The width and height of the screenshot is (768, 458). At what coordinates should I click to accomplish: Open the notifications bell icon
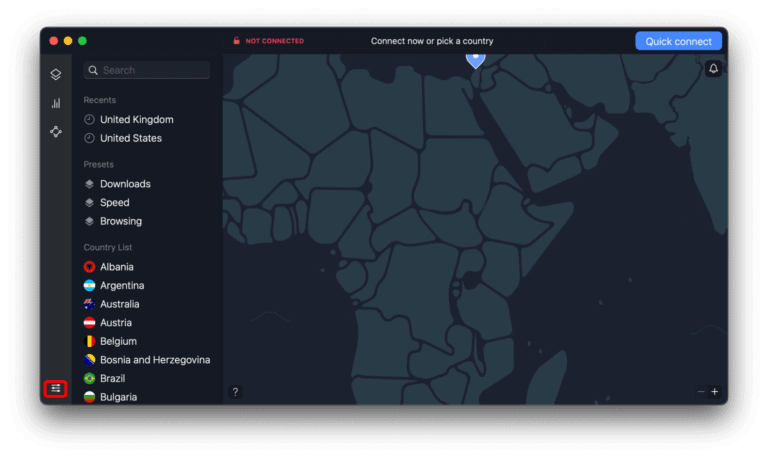713,68
